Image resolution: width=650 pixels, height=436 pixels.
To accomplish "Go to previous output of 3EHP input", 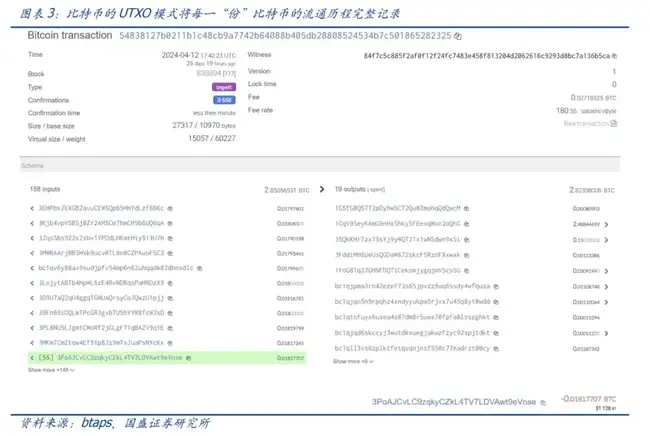I will (32, 208).
